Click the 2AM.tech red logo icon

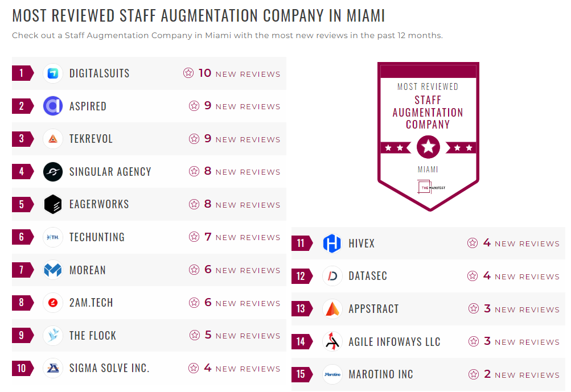pos(53,303)
